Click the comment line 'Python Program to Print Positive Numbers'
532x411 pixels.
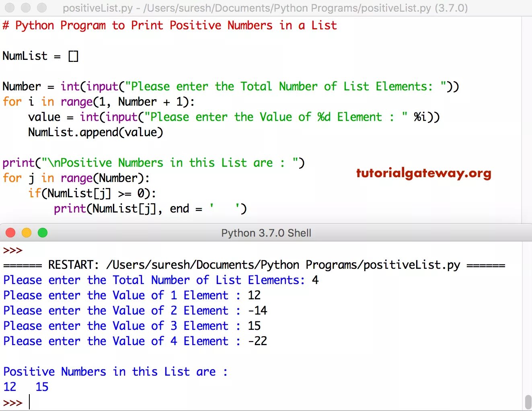pos(170,25)
